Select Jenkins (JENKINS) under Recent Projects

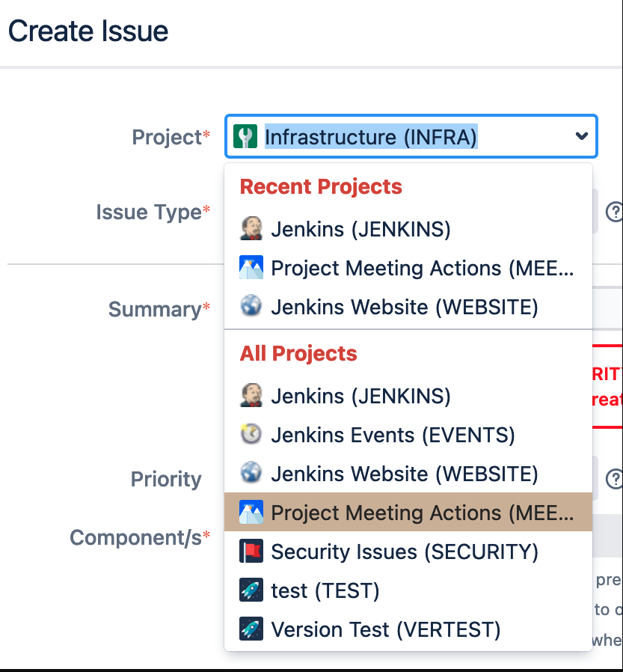pos(408,229)
